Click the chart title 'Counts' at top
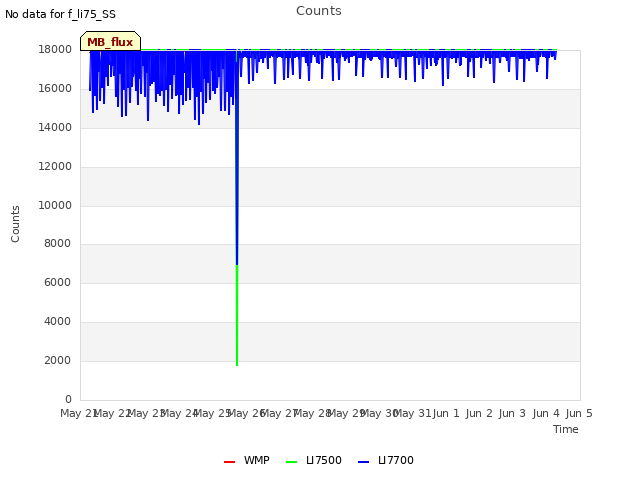Image resolution: width=640 pixels, height=480 pixels. click(x=319, y=11)
